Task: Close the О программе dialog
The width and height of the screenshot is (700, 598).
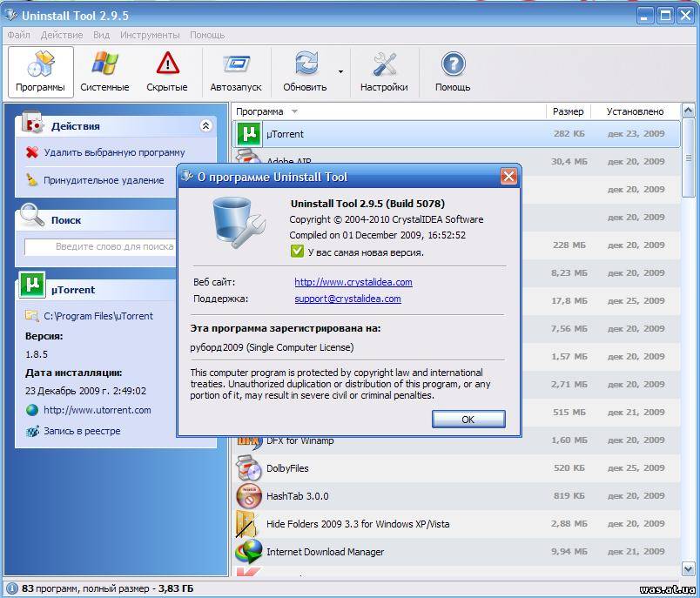Action: coord(508,177)
